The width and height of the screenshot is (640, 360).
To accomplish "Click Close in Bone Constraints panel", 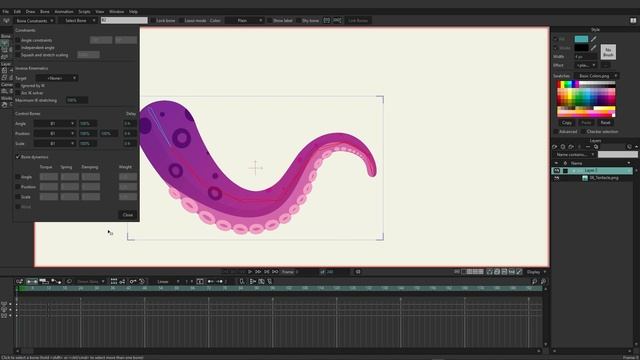I will (x=128, y=215).
